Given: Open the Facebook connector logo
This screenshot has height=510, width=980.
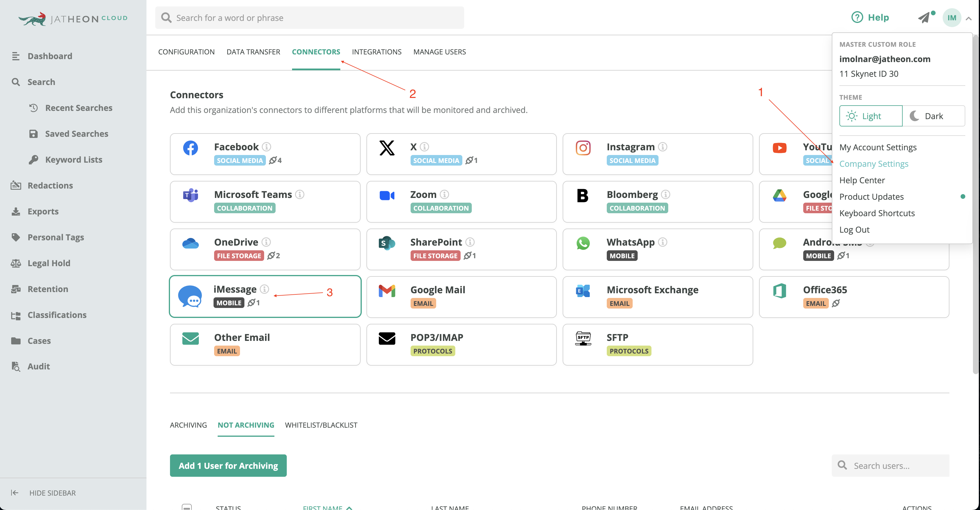Looking at the screenshot, I should pyautogui.click(x=190, y=148).
